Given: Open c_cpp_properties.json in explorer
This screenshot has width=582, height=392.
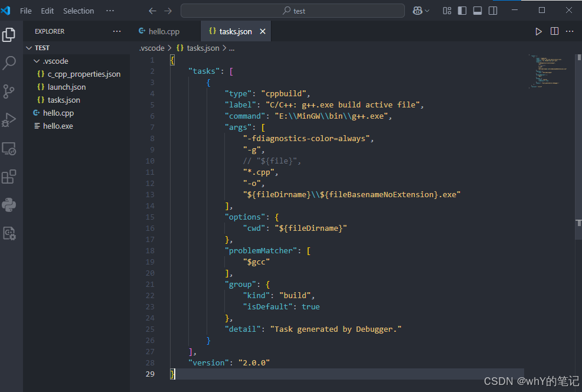Looking at the screenshot, I should pos(77,74).
